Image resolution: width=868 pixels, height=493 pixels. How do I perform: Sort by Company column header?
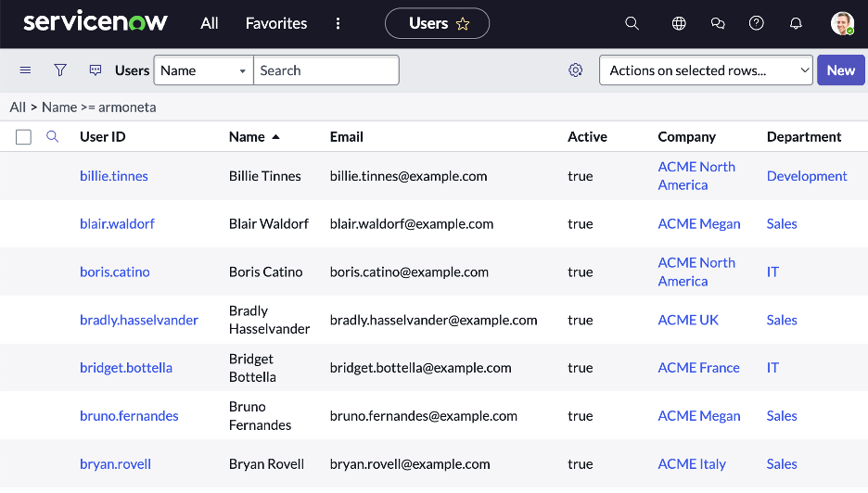(686, 136)
